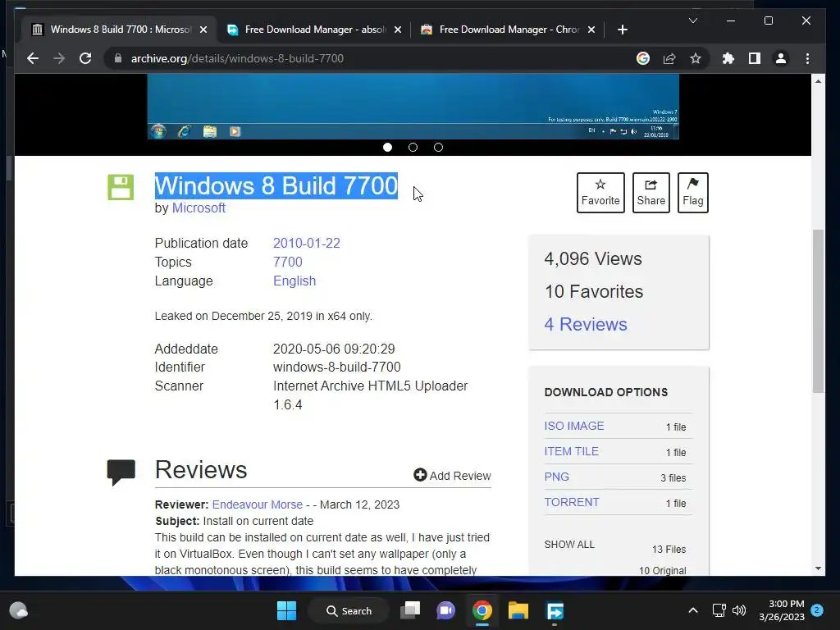Close the Windows 8 Build 7700 tab
The width and height of the screenshot is (840, 630).
tap(203, 30)
